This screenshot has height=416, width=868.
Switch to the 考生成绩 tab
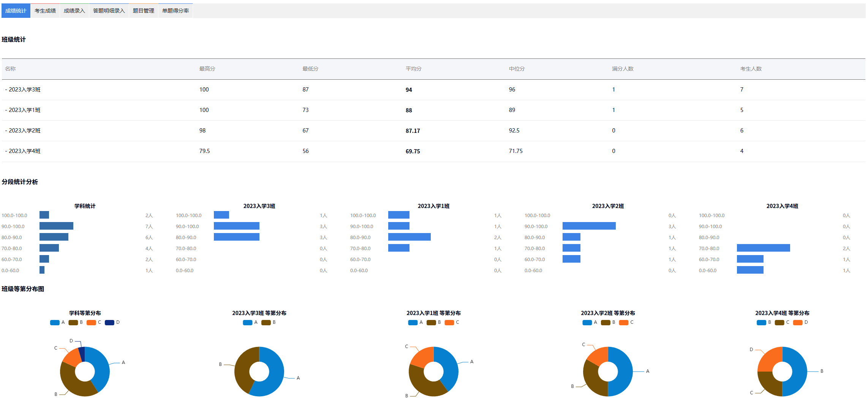click(45, 11)
